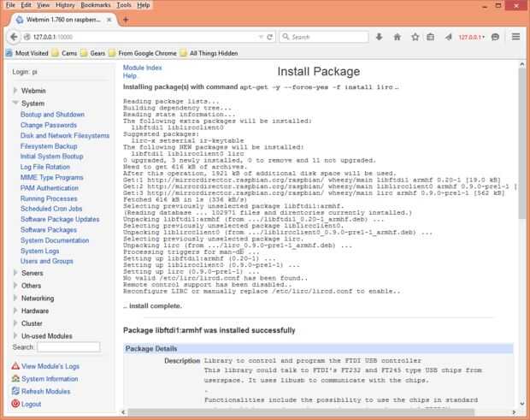Open the Edit menu
Image resolution: width=530 pixels, height=420 pixels.
26,5
